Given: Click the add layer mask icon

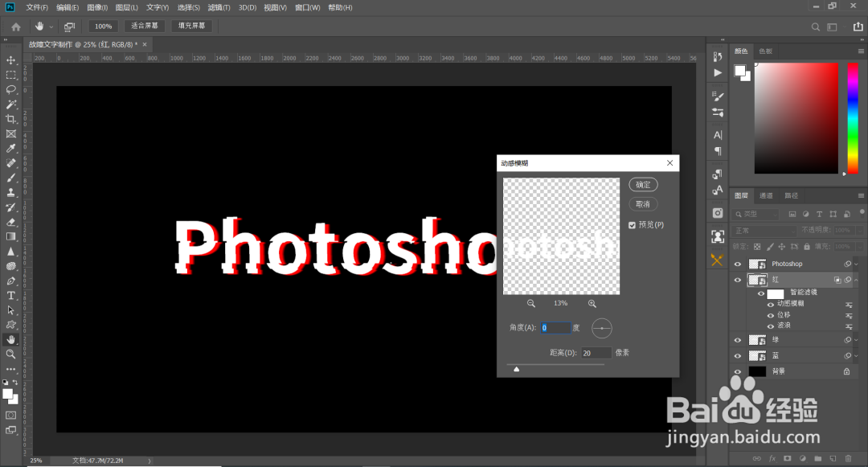Looking at the screenshot, I should 787,458.
